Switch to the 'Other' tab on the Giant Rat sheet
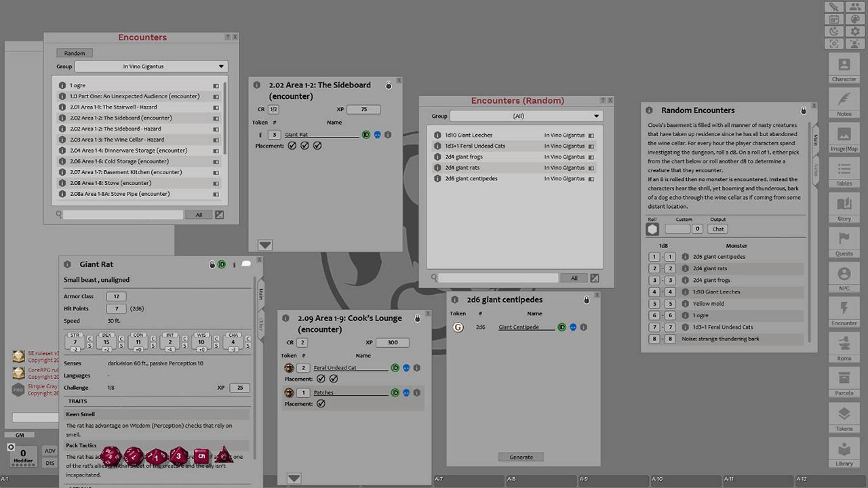Viewport: 868px width, 488px height. tap(260, 322)
